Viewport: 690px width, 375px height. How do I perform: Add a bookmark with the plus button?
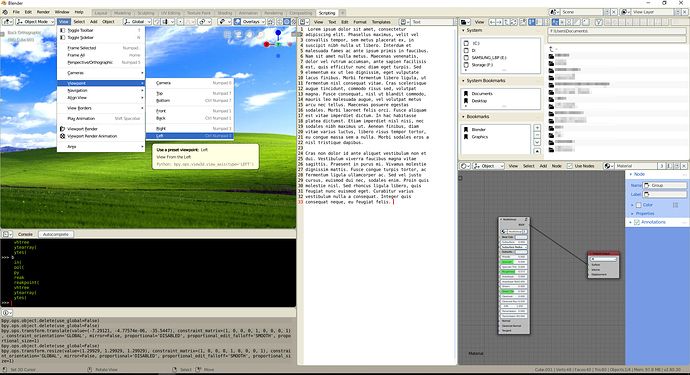pos(537,128)
